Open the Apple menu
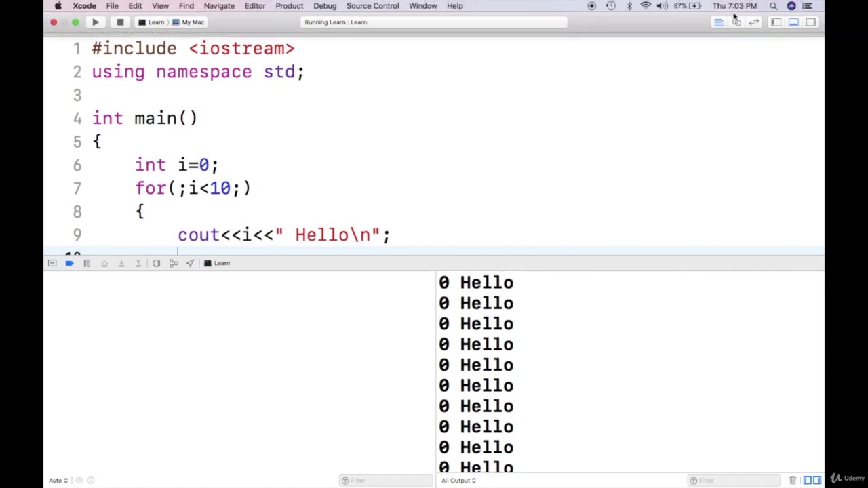The height and width of the screenshot is (488, 868). click(58, 6)
